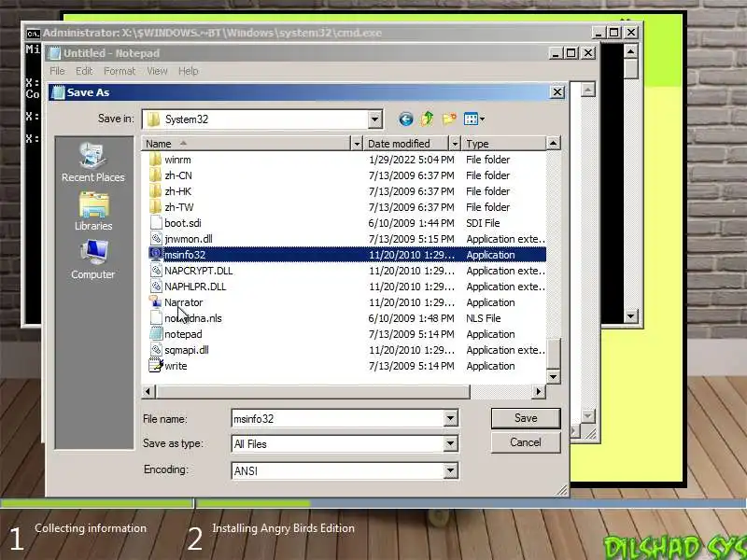Screen dimensions: 747x560
Task: Open Date modified column filter arrow
Action: pyautogui.click(x=455, y=144)
